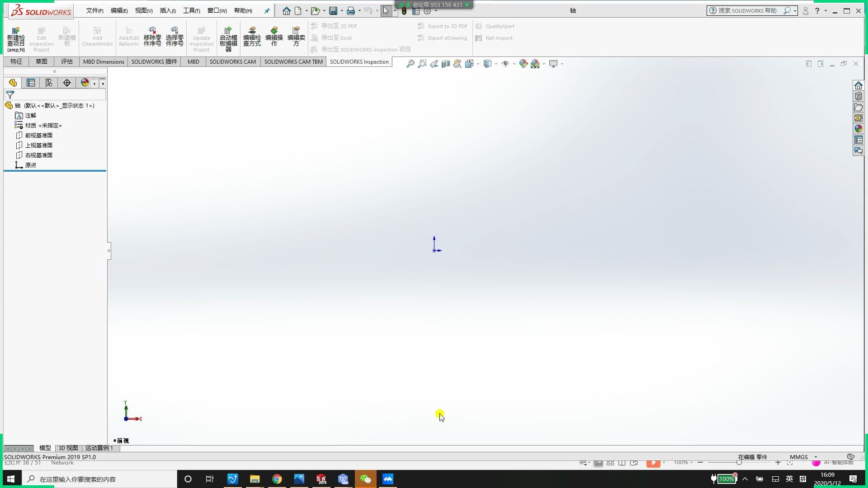
Task: Select the 选择查件序号 tool icon
Action: coord(175,37)
